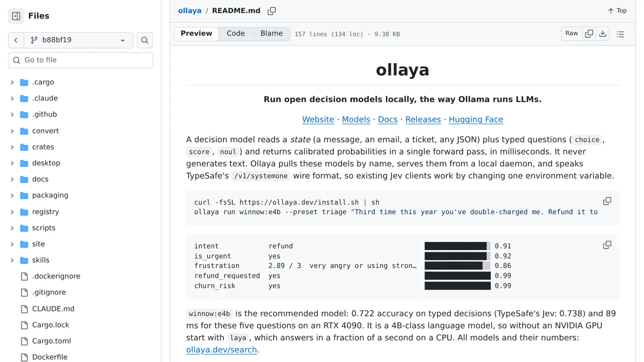Click the ollaya README heading
Image resolution: width=644 pixels, height=362 pixels.
click(x=403, y=69)
